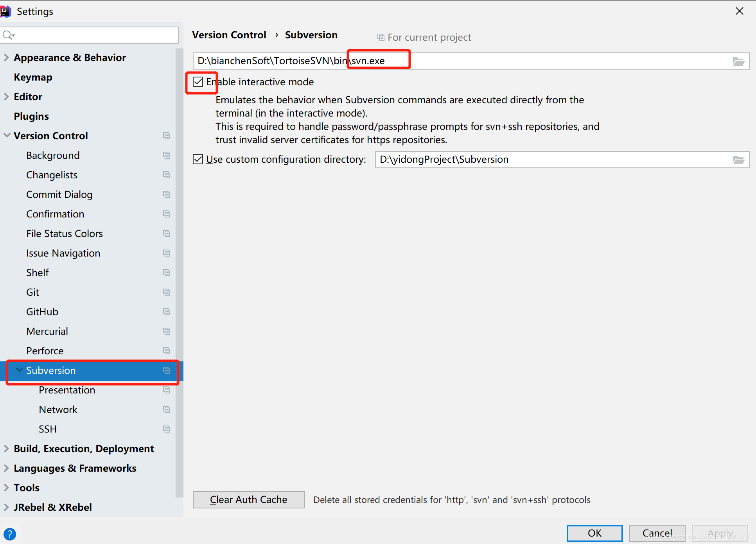The height and width of the screenshot is (544, 756).
Task: Collapse the Subversion subtree arrow
Action: tap(19, 370)
